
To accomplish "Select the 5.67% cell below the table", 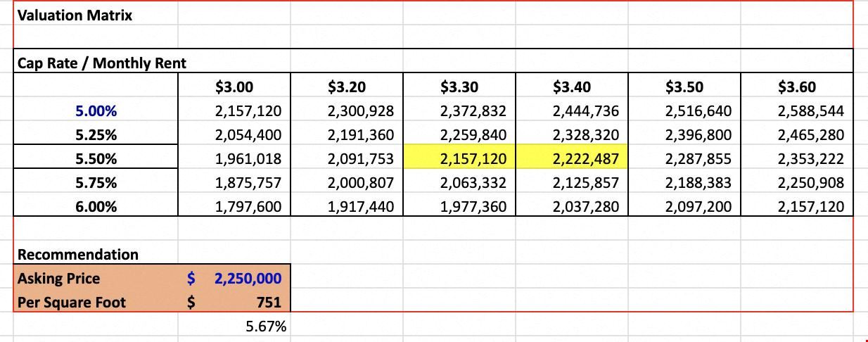I will coord(234,326).
